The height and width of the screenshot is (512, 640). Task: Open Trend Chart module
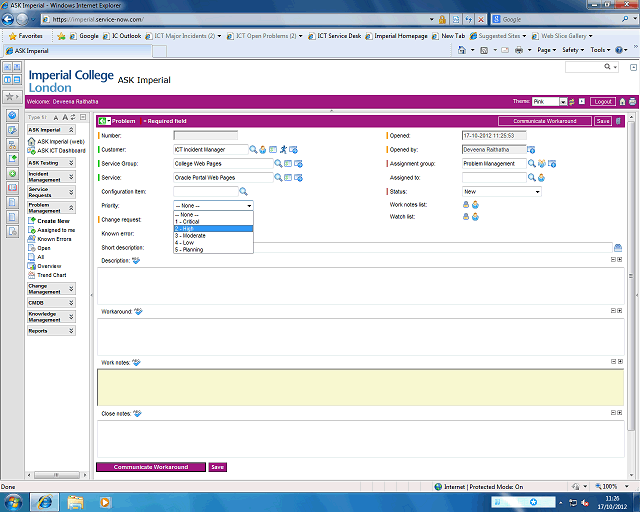(x=51, y=274)
